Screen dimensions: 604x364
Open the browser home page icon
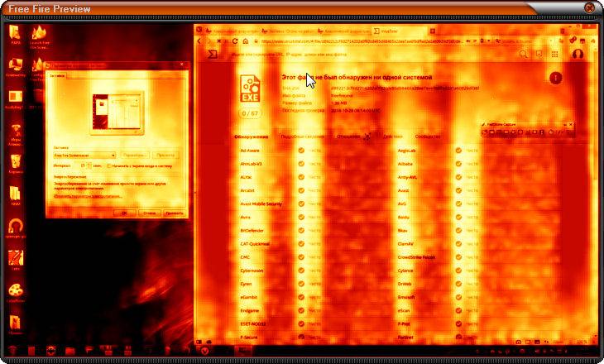pyautogui.click(x=246, y=41)
